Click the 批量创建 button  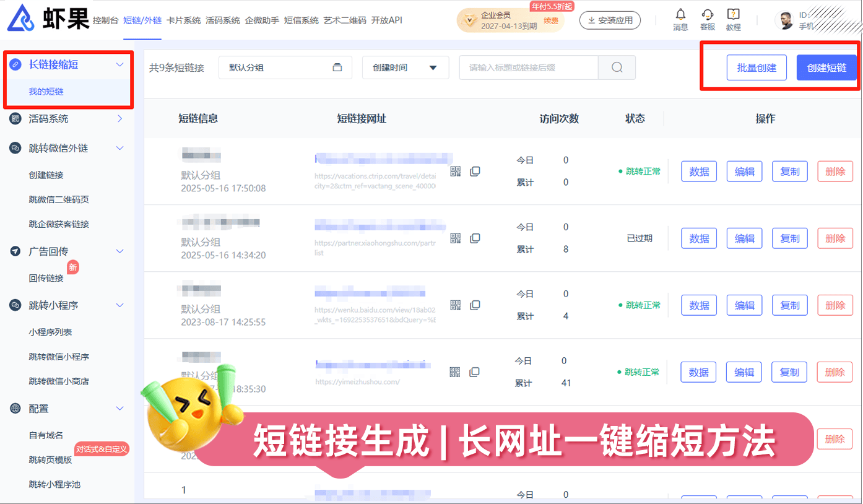[756, 67]
